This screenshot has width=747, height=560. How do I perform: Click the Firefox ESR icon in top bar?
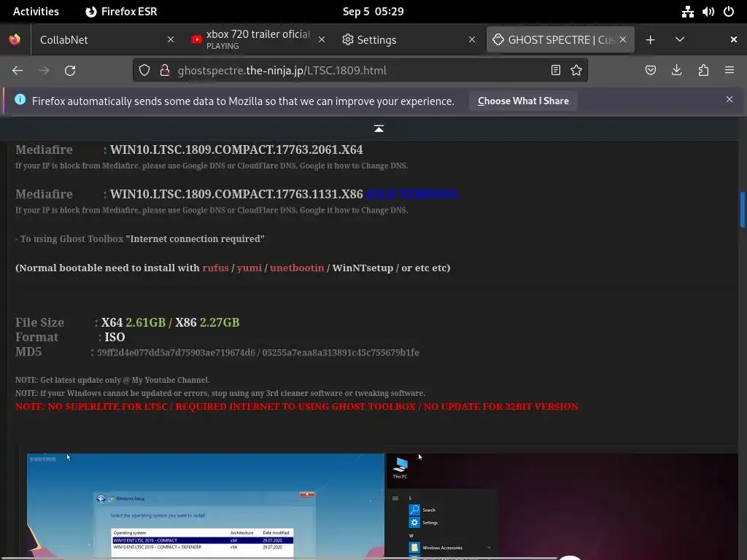coord(91,12)
